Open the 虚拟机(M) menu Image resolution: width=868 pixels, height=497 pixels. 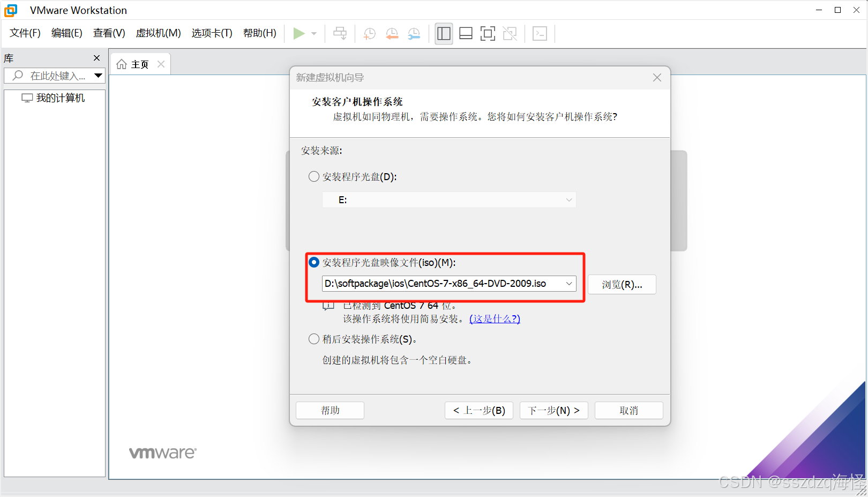[x=159, y=33]
